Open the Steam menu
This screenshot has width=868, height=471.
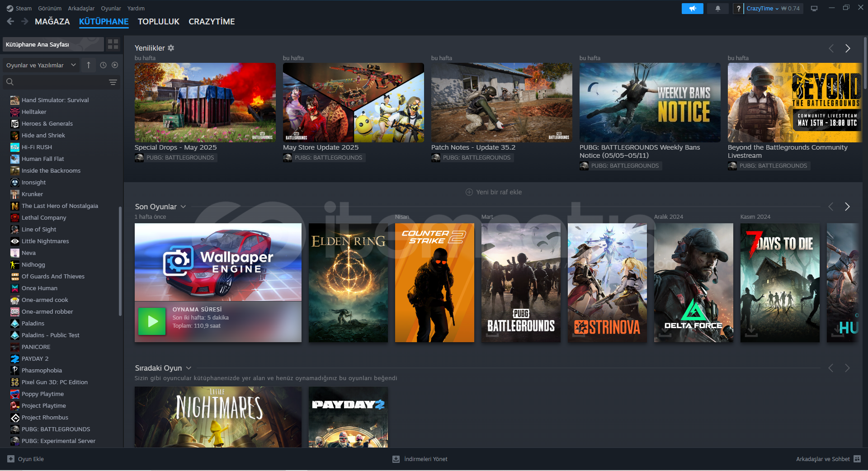point(24,9)
